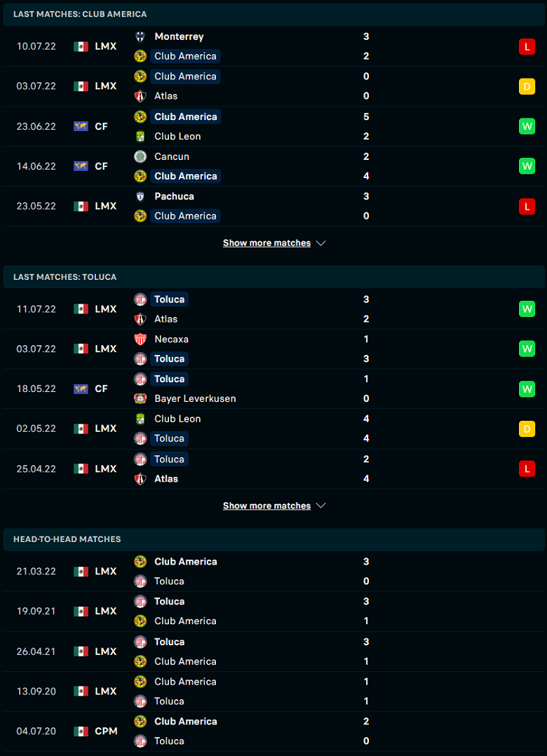Click red L badge for Monterrey match
Viewport: 547px width, 756px height.
527,47
